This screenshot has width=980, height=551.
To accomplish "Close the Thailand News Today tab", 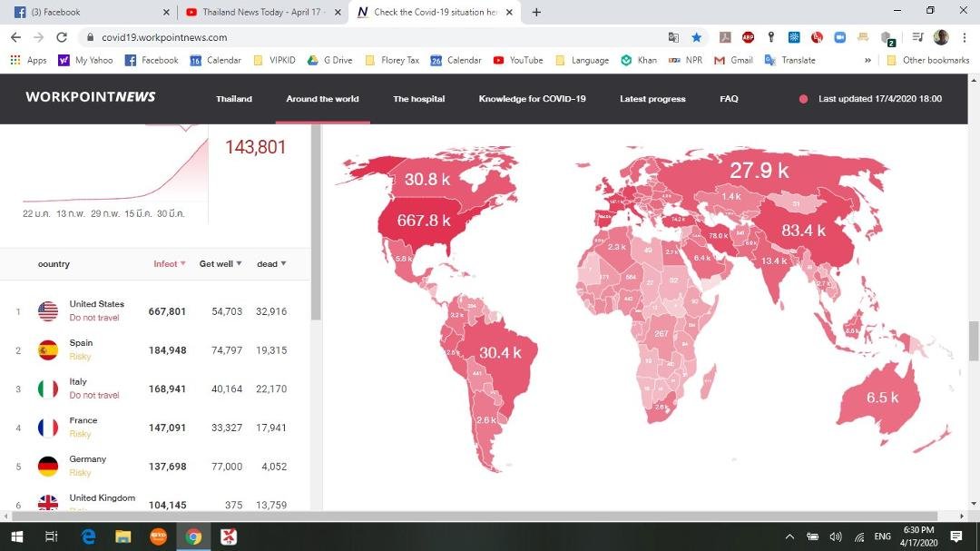I will point(338,13).
